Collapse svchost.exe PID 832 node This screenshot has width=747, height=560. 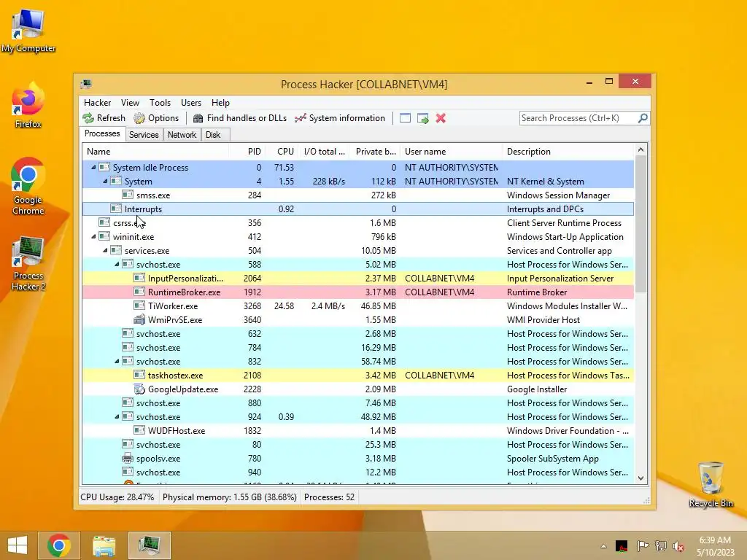[x=117, y=361]
